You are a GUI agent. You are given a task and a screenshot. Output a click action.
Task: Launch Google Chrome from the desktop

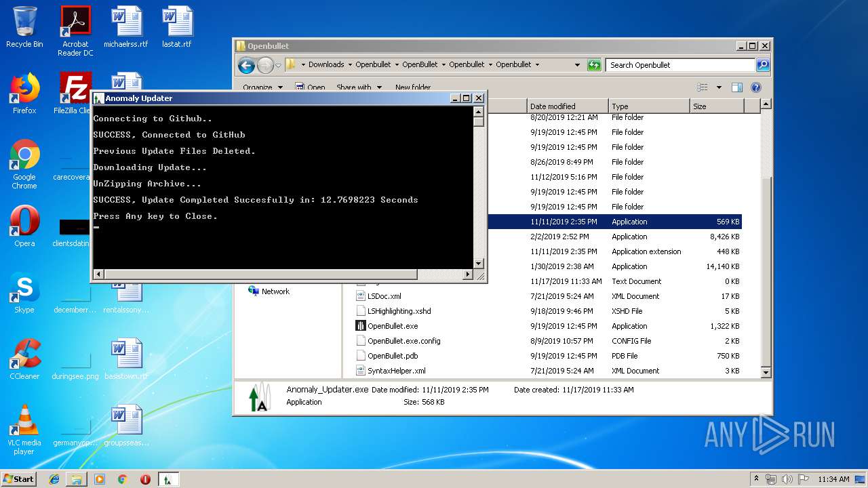[x=24, y=164]
